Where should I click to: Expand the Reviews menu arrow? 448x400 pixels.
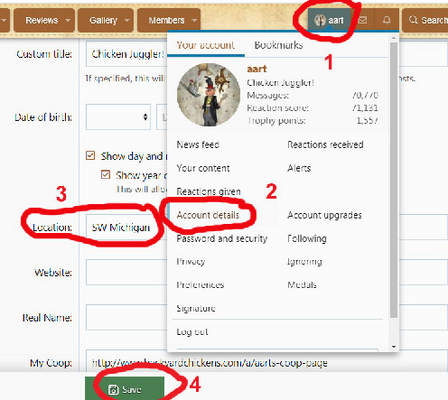[x=68, y=20]
